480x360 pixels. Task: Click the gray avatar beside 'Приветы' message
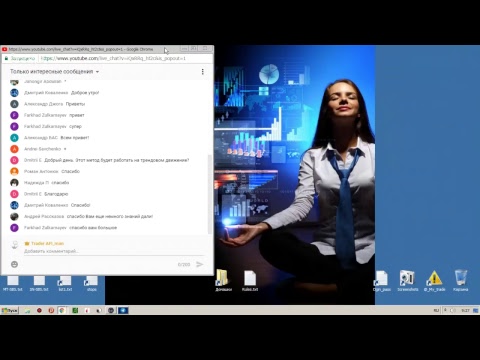(x=14, y=104)
